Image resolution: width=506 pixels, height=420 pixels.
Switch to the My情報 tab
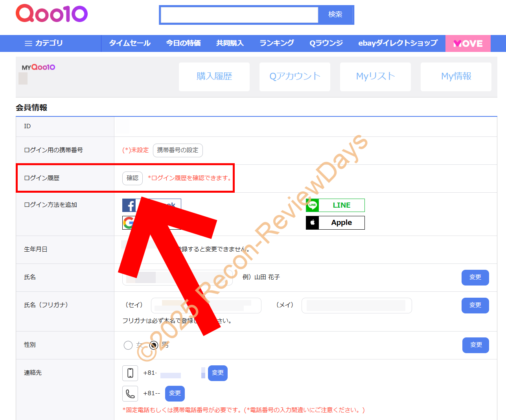point(456,77)
